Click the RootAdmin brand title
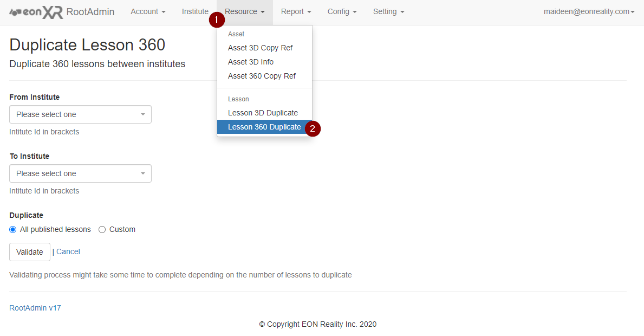 coord(90,12)
